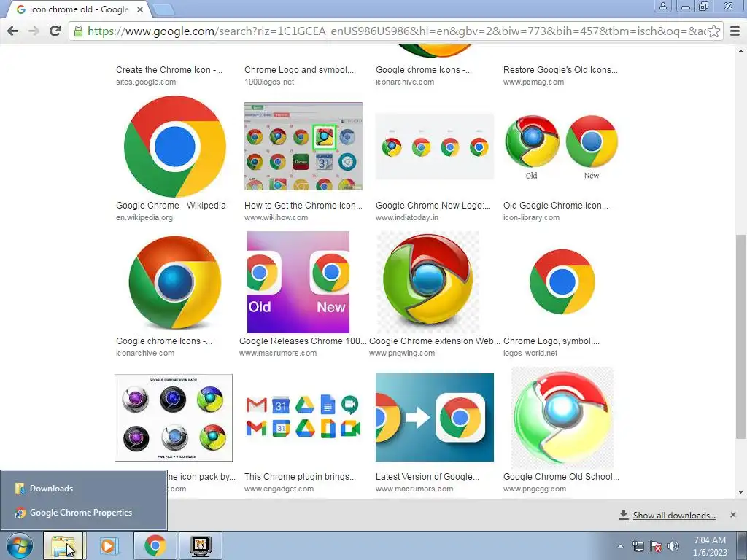Image resolution: width=747 pixels, height=560 pixels.
Task: Click the forward navigation arrow
Action: (34, 31)
